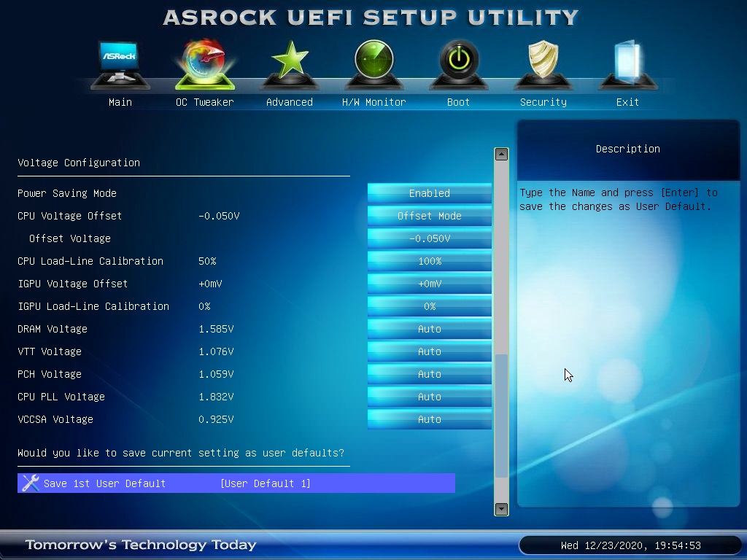This screenshot has height=560, width=747.
Task: Open DRAM Voltage Auto selector
Action: (429, 329)
